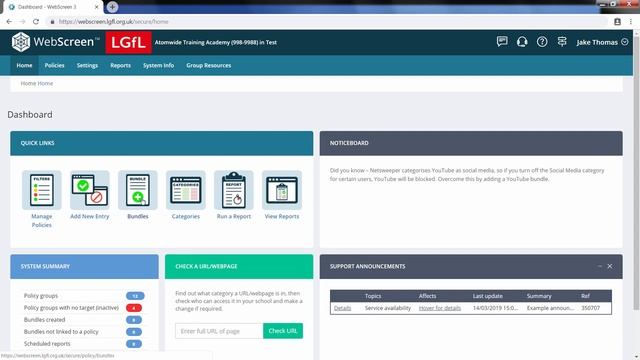Image resolution: width=640 pixels, height=360 pixels.
Task: Open the browser three-dot menu
Action: (631, 22)
